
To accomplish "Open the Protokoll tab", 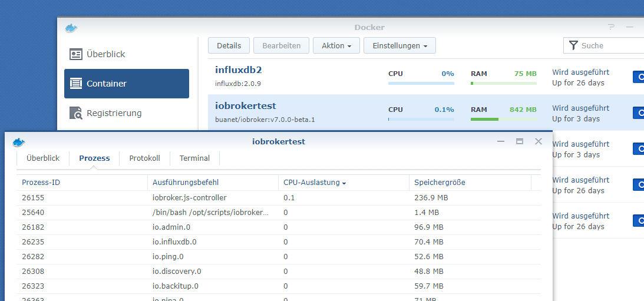I will coord(144,158).
